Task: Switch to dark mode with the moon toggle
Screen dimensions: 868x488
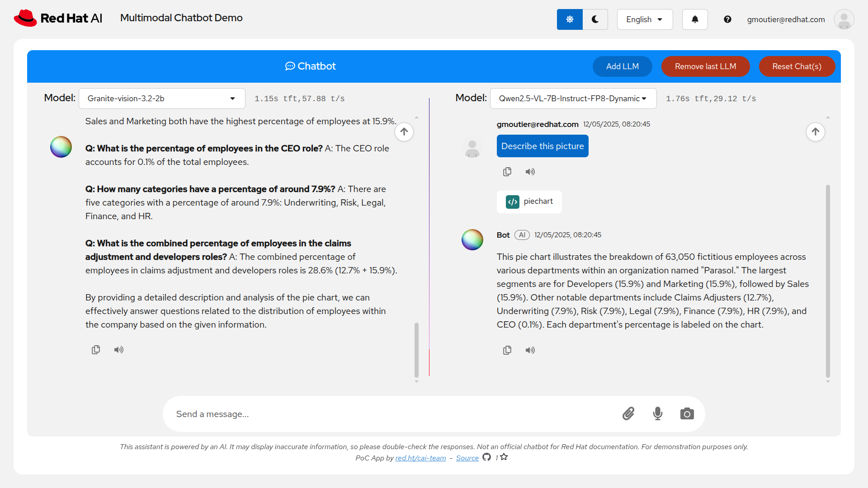Action: pyautogui.click(x=595, y=19)
